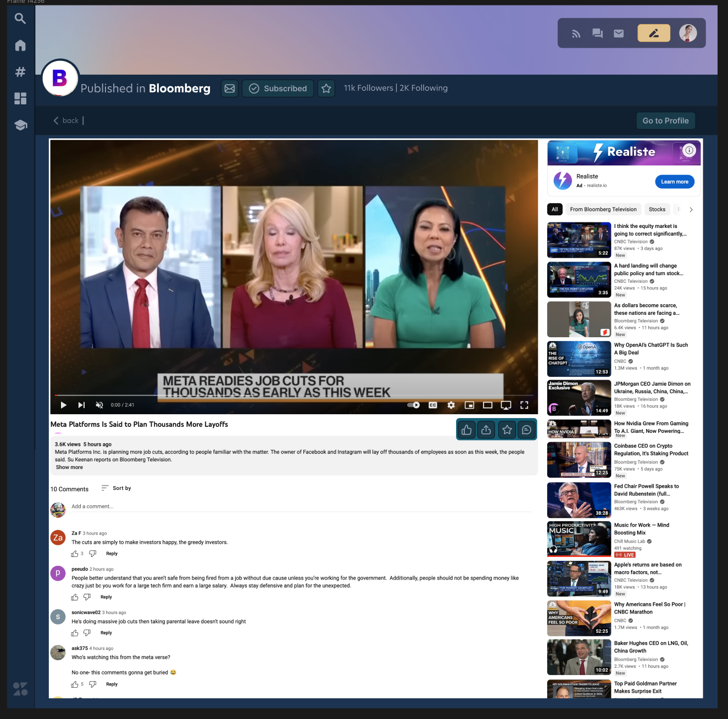Click Learn more on the Realiste ad
This screenshot has width=728, height=719.
(x=674, y=181)
